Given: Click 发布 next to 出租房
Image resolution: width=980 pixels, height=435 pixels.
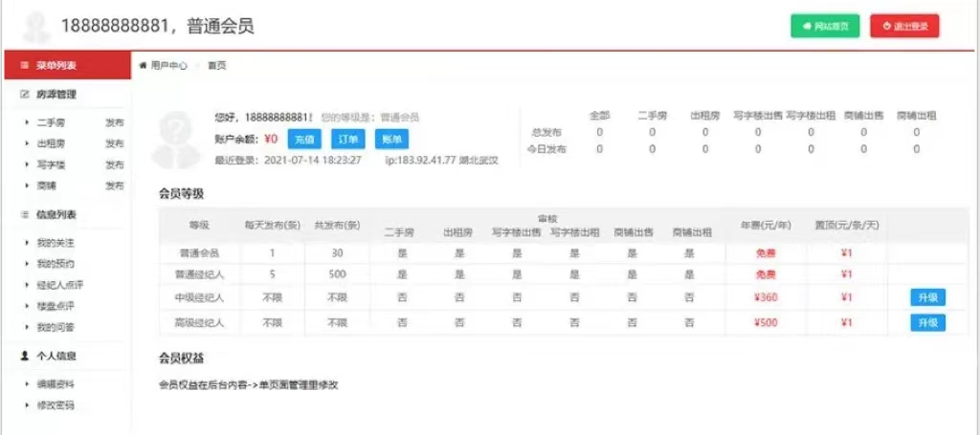Looking at the screenshot, I should tap(114, 144).
